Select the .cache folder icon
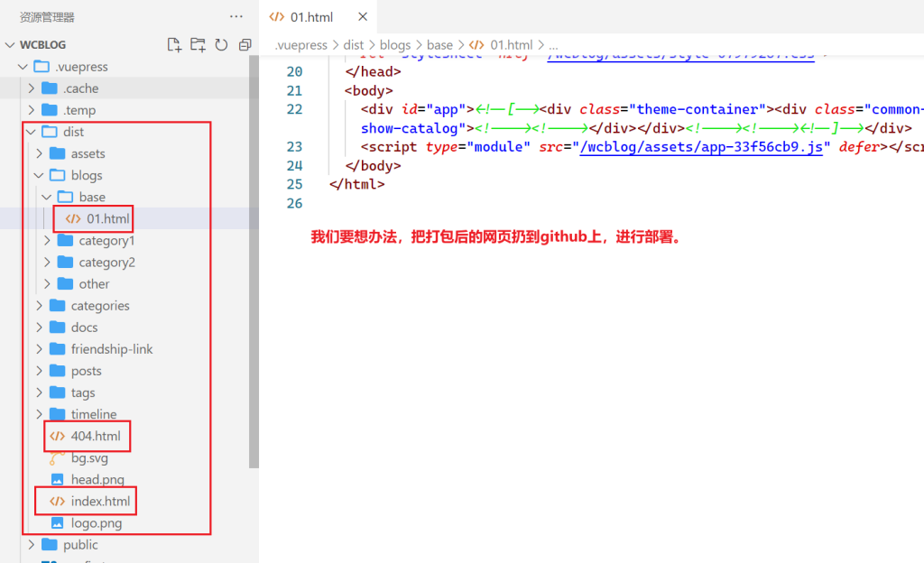Viewport: 924px width, 563px height. pyautogui.click(x=50, y=88)
